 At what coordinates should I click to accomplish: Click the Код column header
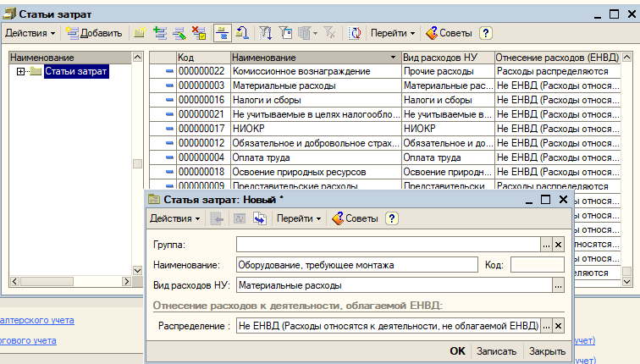203,58
